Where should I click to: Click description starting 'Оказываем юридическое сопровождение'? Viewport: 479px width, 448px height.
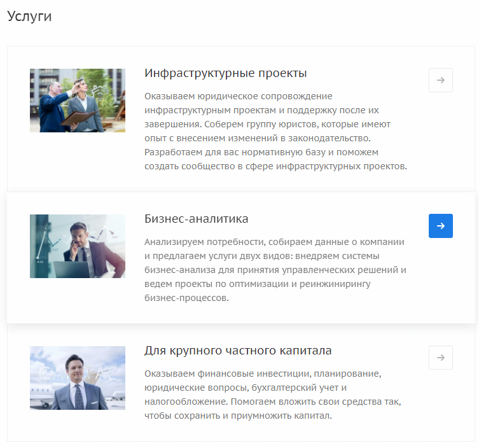pos(275,131)
